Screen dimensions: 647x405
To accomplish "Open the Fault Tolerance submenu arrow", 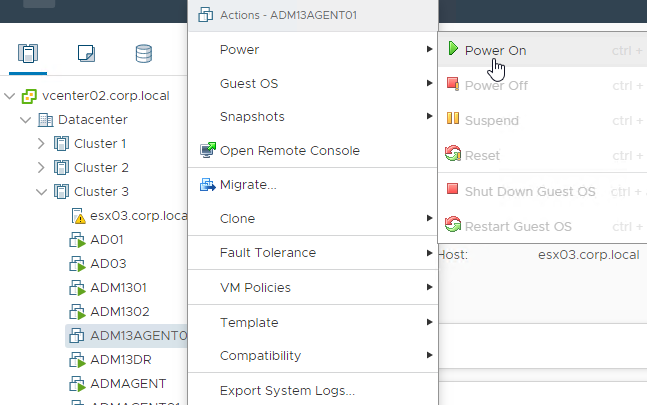I will tap(429, 253).
